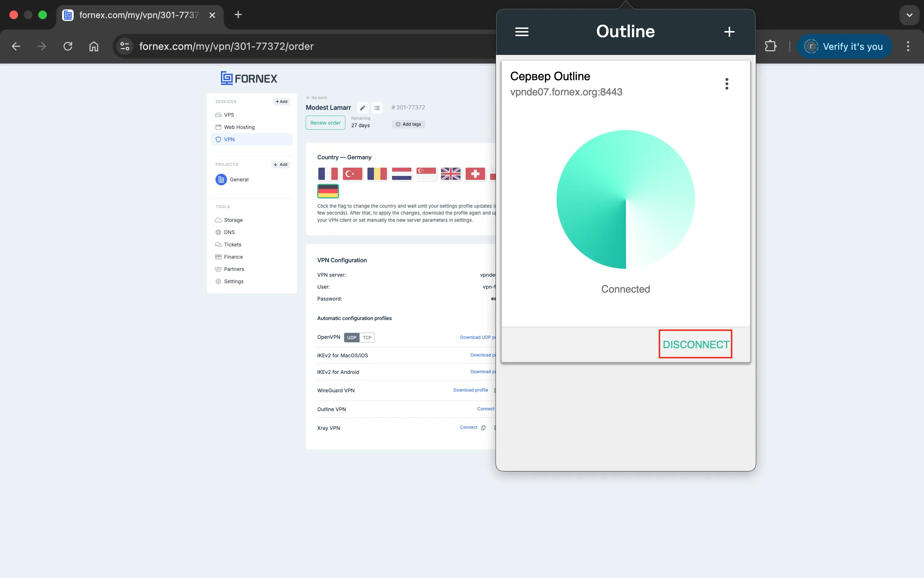Go to the browser home page icon
The image size is (924, 578).
click(x=93, y=46)
